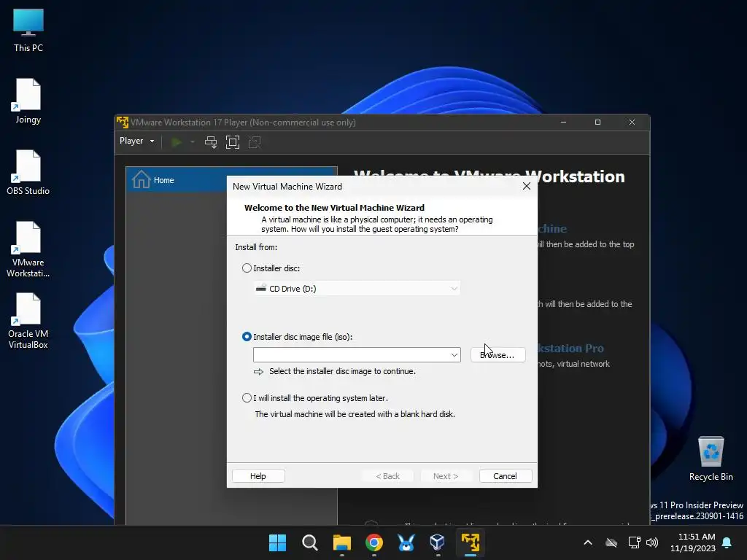This screenshot has width=747, height=560.
Task: Open the This PC desktop icon
Action: pyautogui.click(x=28, y=30)
